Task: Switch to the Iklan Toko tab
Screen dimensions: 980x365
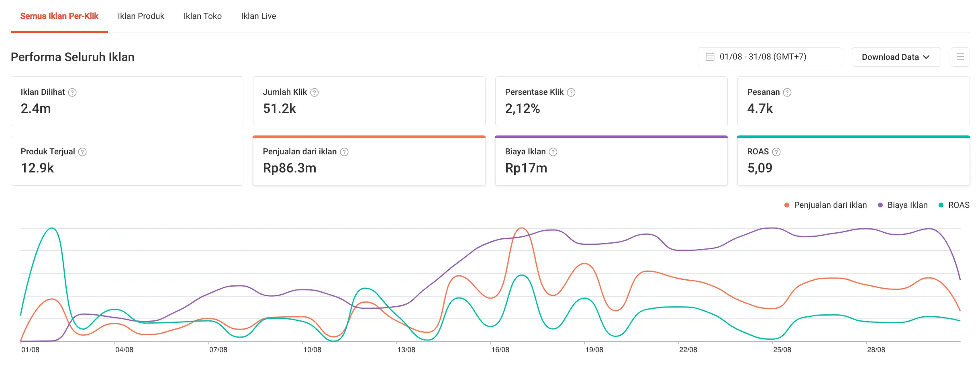Action: 202,16
